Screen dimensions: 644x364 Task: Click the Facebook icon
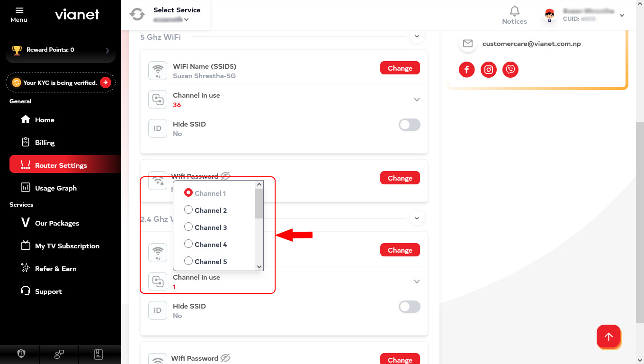point(466,70)
